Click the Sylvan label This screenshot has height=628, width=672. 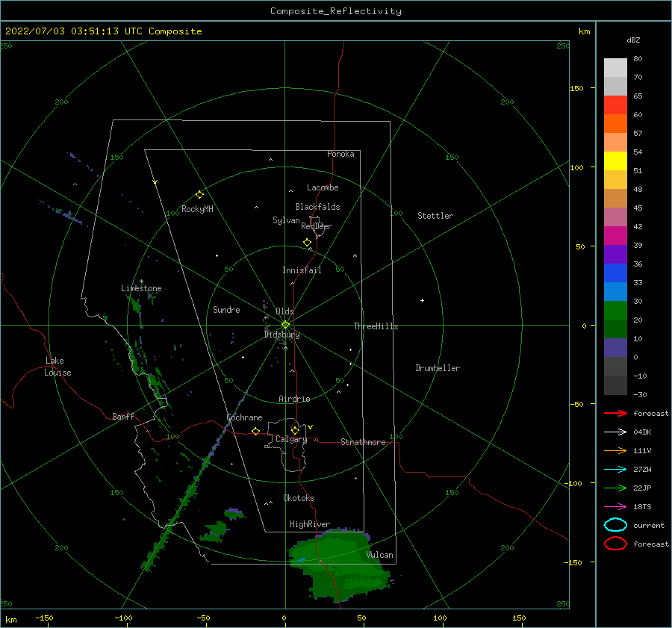click(x=286, y=220)
